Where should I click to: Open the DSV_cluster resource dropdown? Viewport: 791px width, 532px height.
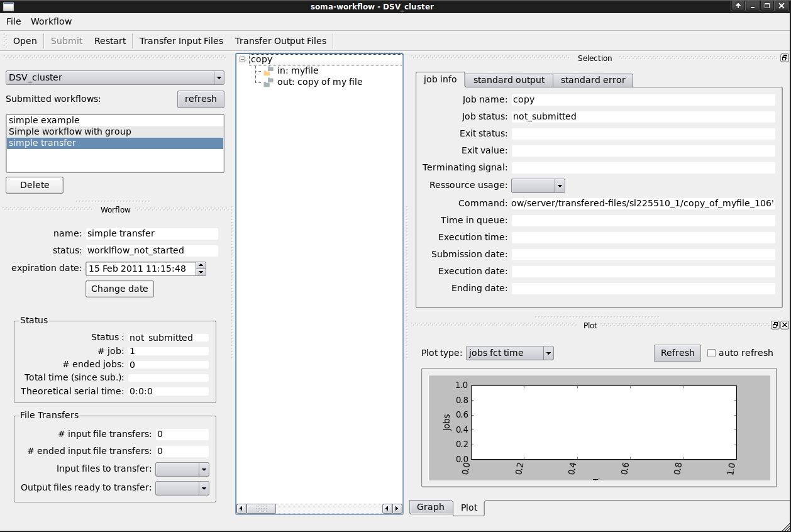tap(218, 78)
